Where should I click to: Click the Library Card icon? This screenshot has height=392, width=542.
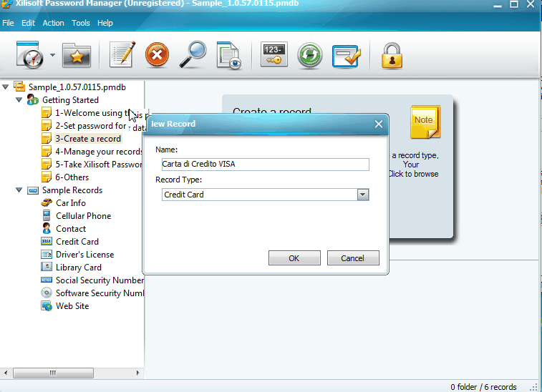point(47,267)
